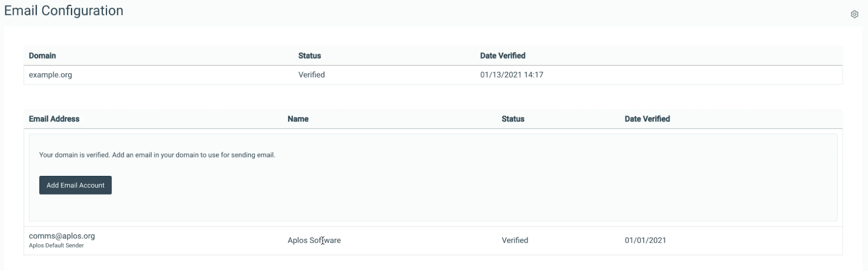Click Verified status of example.org domain
The height and width of the screenshot is (271, 868).
click(311, 75)
